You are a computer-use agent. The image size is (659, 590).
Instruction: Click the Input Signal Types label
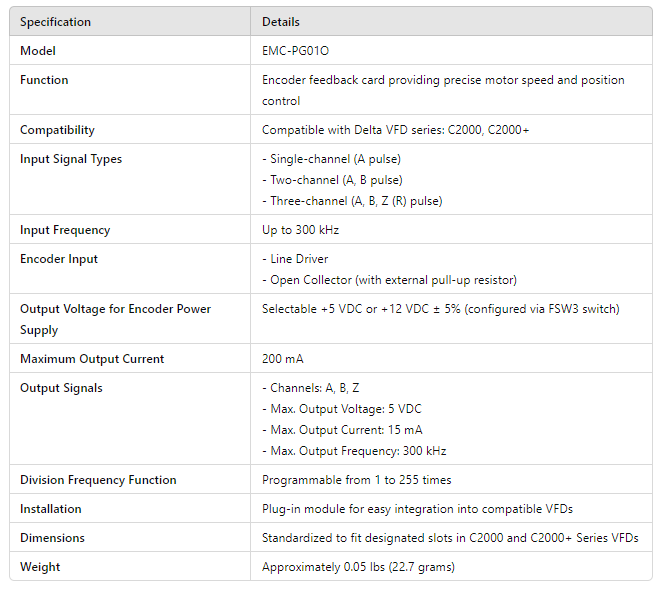(69, 159)
